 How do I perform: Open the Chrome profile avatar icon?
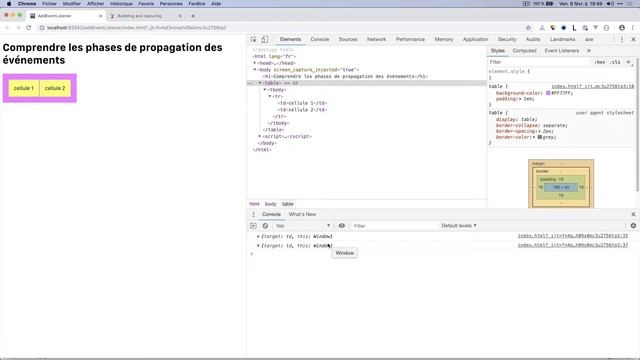pyautogui.click(x=622, y=28)
